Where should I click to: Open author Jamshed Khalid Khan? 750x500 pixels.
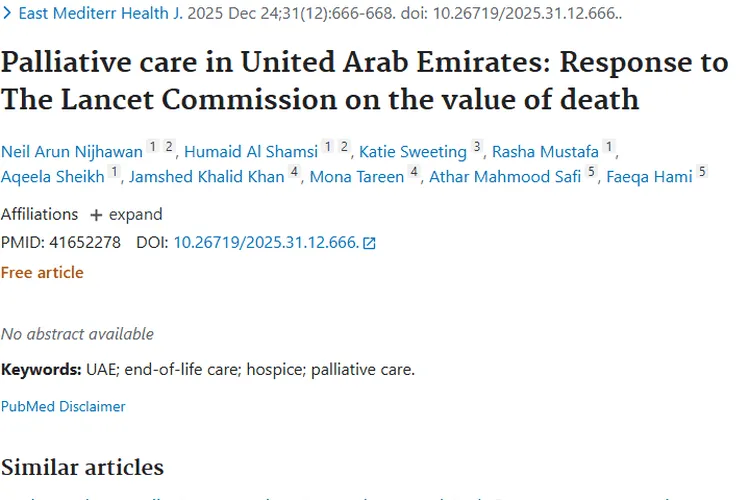pyautogui.click(x=208, y=177)
